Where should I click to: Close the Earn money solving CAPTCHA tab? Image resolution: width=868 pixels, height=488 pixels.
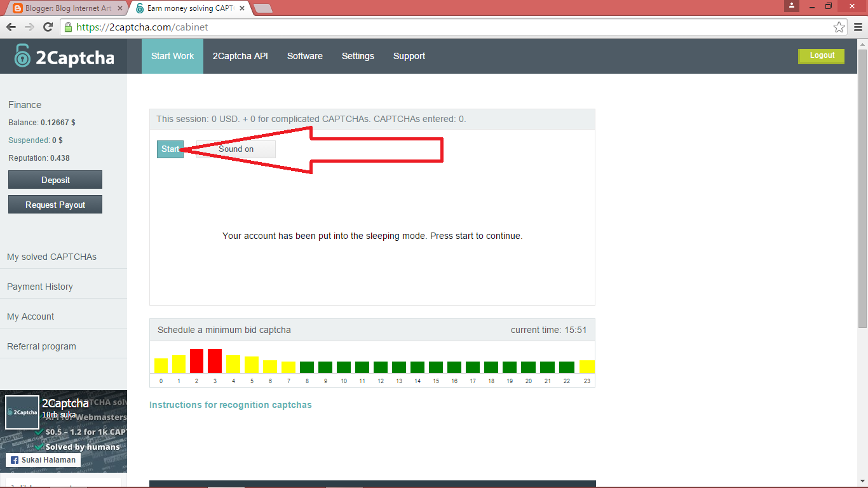pyautogui.click(x=242, y=9)
